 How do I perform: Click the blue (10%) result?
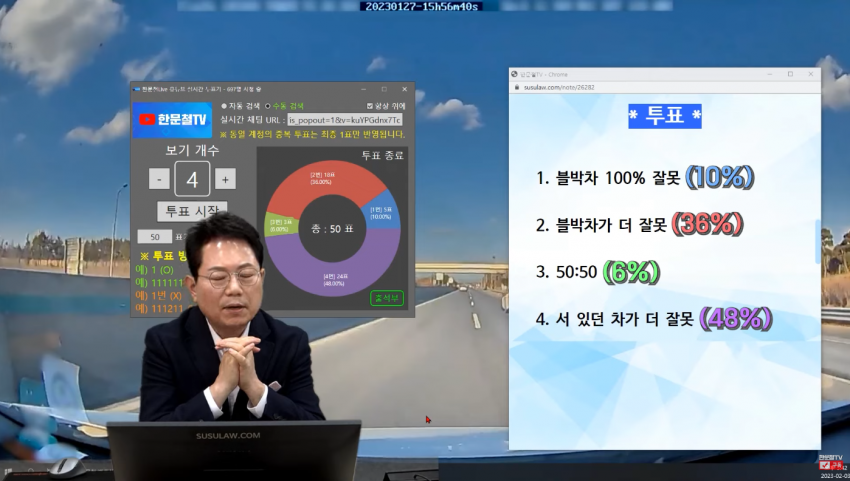pos(720,177)
